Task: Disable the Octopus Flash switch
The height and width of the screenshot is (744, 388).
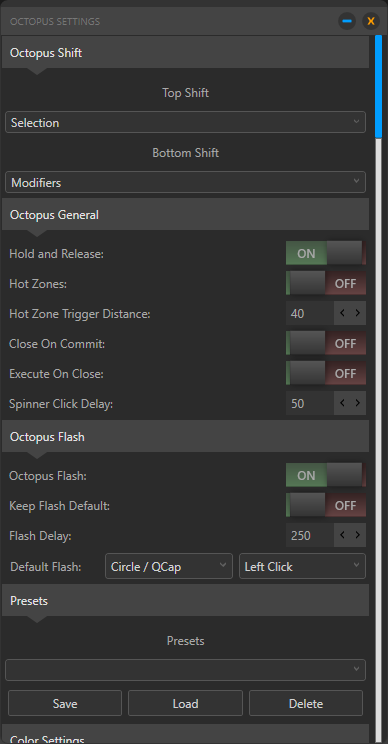Action: (x=325, y=475)
